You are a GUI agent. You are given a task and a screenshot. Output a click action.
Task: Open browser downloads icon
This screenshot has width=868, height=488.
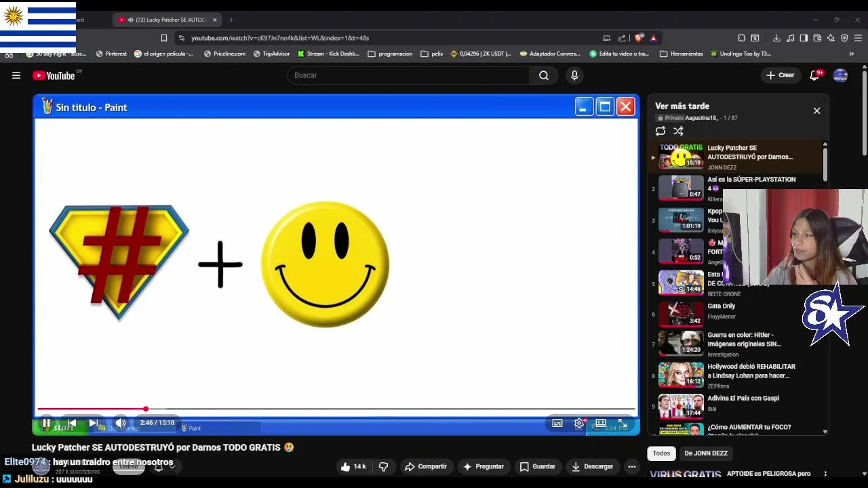coord(777,38)
